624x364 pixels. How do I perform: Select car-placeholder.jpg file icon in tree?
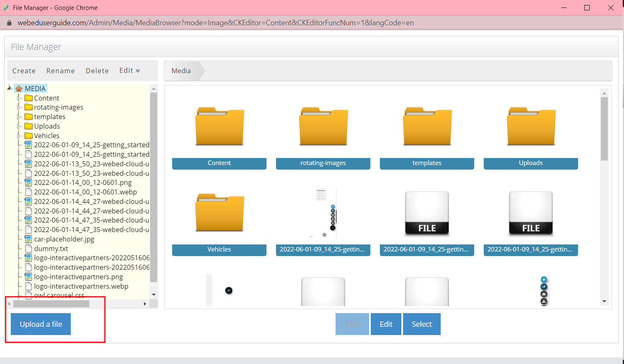click(28, 239)
